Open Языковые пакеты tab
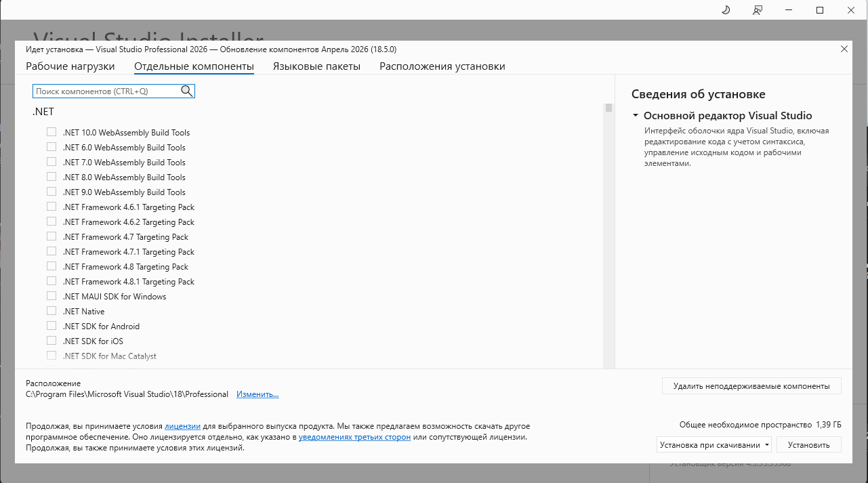The image size is (868, 483). tap(316, 66)
